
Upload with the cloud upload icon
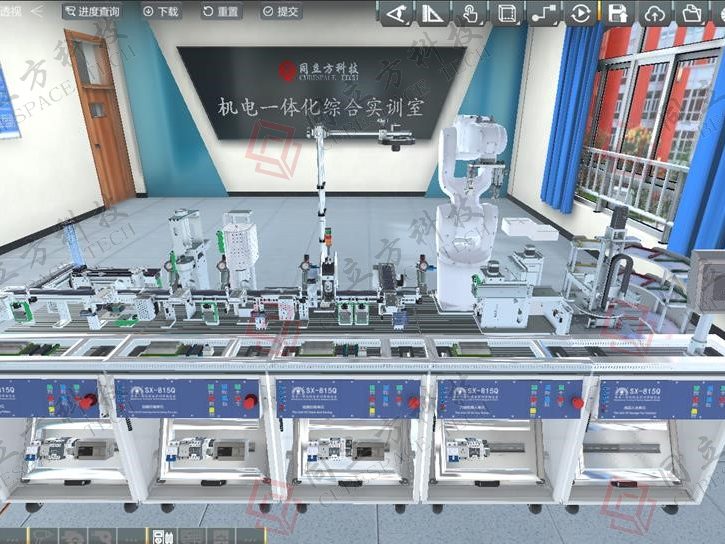(654, 13)
